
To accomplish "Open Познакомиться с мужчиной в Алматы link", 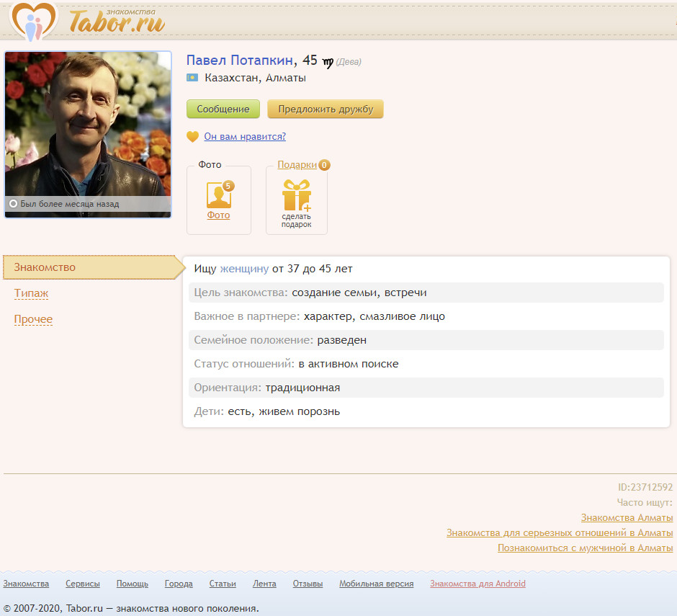I will tap(585, 548).
